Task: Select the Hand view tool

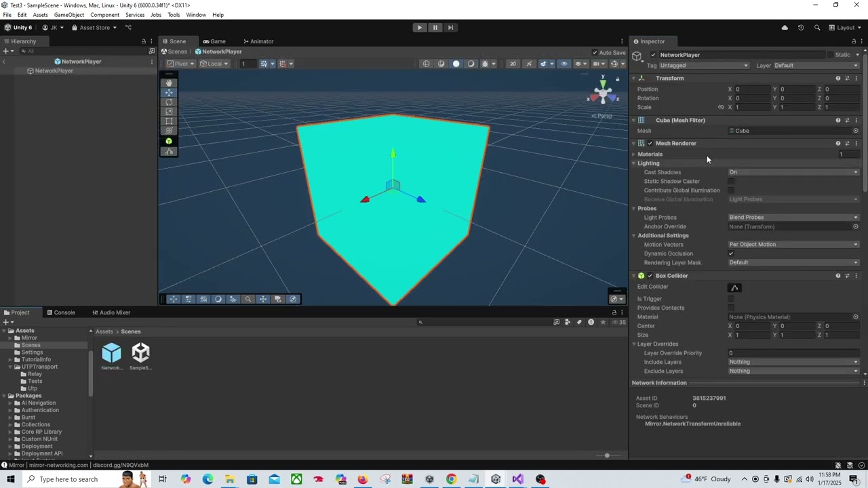Action: click(x=169, y=83)
